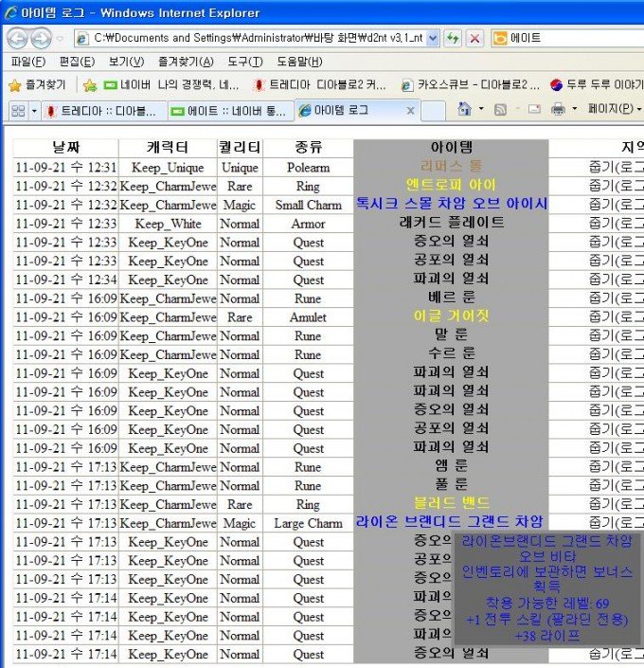Click the browser Back arrow button
This screenshot has height=668, width=644.
[x=17, y=38]
